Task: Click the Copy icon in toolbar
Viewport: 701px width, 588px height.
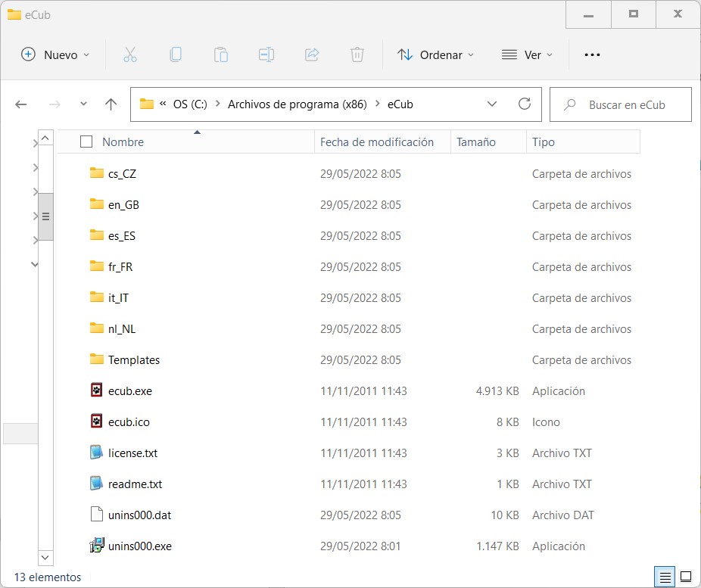Action: [175, 54]
